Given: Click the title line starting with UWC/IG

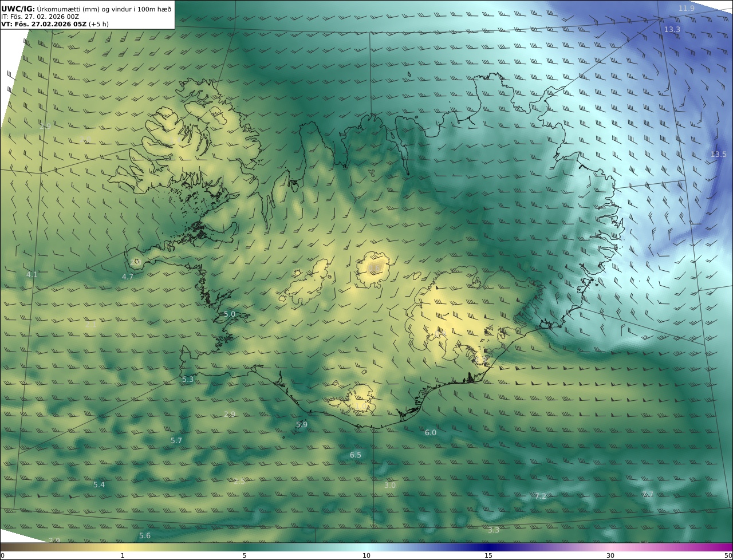Looking at the screenshot, I should tap(86, 9).
